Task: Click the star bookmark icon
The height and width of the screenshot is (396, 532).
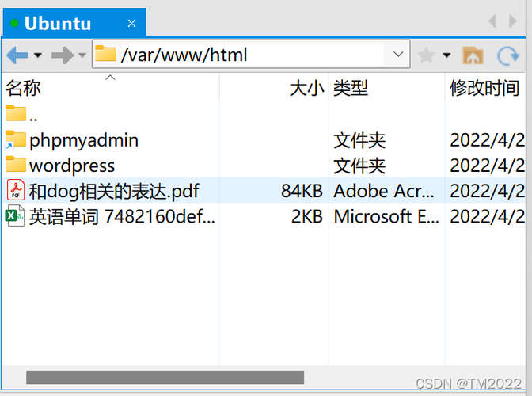Action: point(426,55)
